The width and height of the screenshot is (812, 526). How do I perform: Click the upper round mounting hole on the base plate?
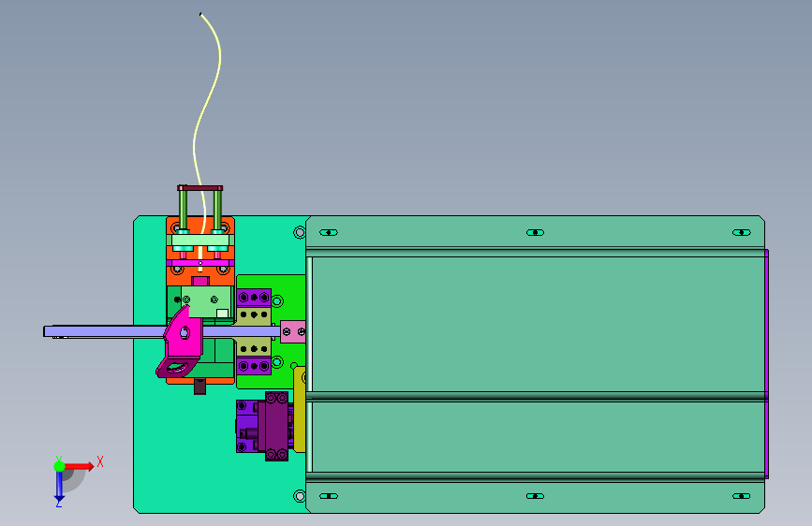tap(300, 232)
